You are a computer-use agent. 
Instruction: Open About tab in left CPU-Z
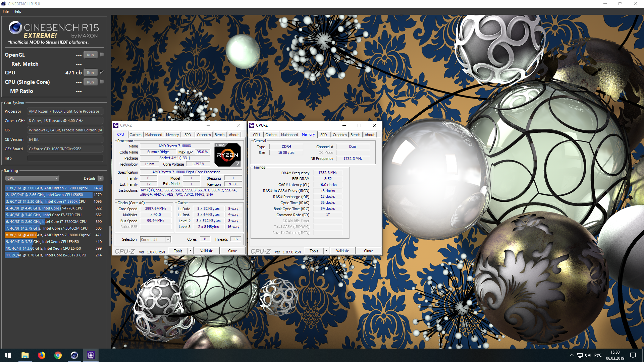click(234, 135)
